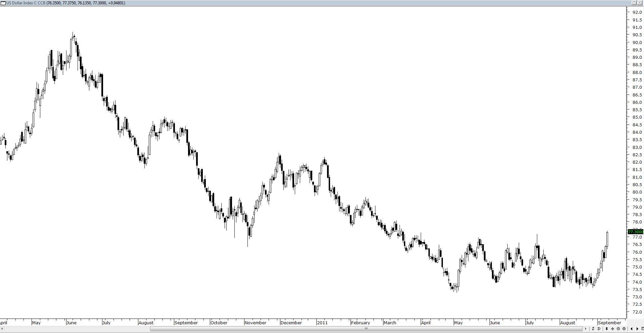The height and width of the screenshot is (333, 644).
Task: Zoom out using the circled minus icon
Action: click(618, 329)
